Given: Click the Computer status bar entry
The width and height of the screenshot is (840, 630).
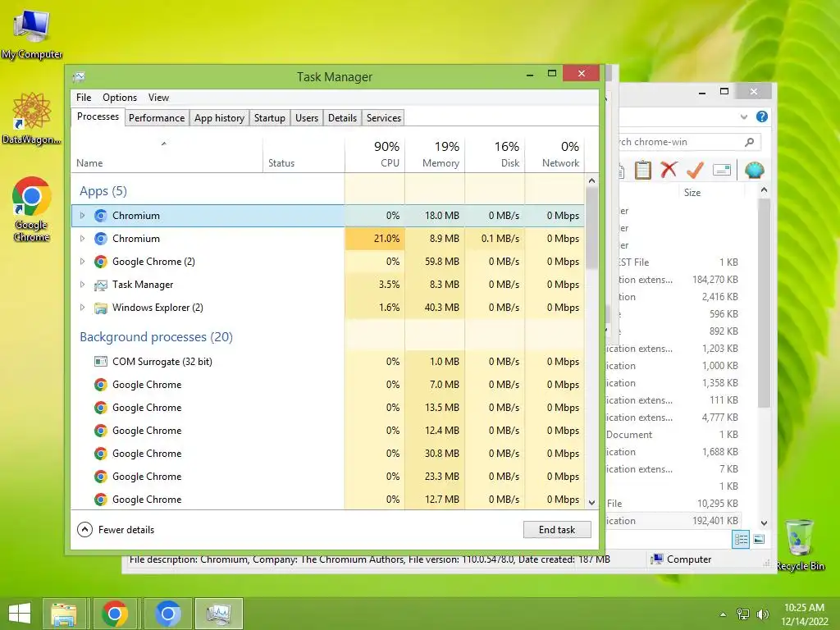Looking at the screenshot, I should (x=681, y=559).
